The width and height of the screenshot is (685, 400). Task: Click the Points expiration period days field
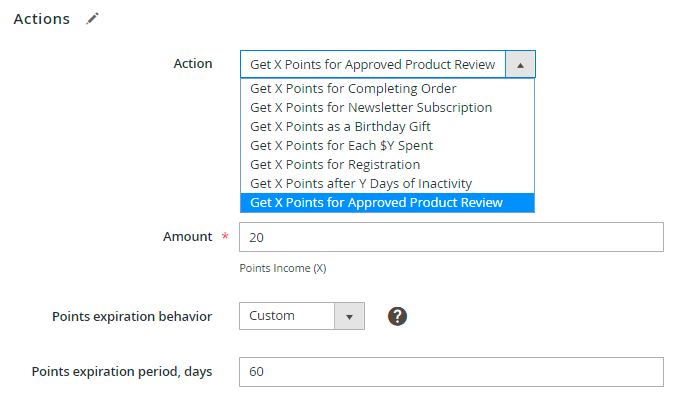(451, 372)
